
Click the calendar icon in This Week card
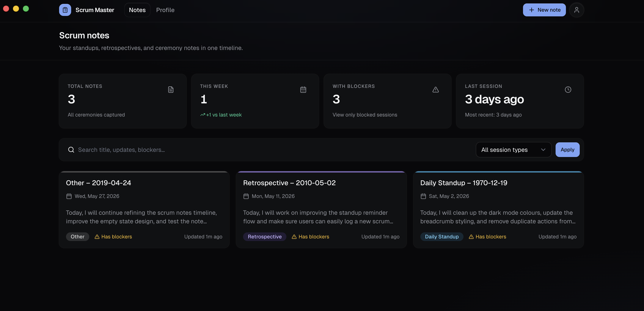tap(303, 90)
